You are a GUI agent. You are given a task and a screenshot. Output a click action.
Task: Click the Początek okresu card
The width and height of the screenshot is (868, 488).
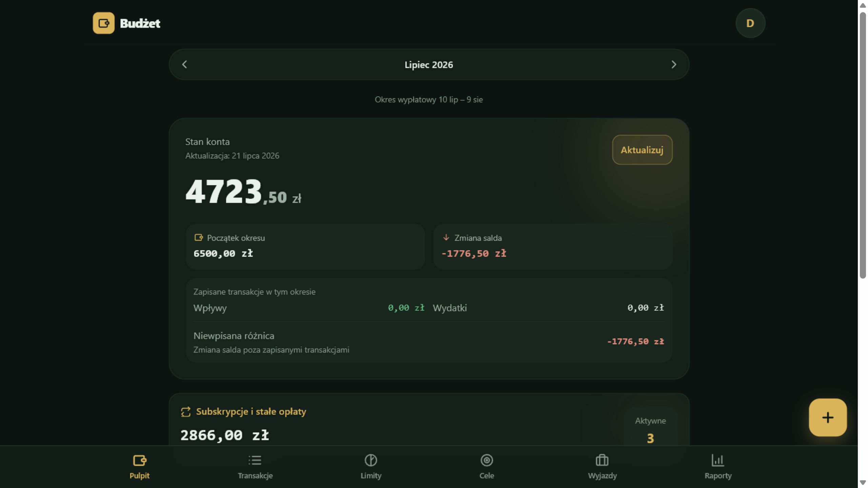(x=305, y=246)
